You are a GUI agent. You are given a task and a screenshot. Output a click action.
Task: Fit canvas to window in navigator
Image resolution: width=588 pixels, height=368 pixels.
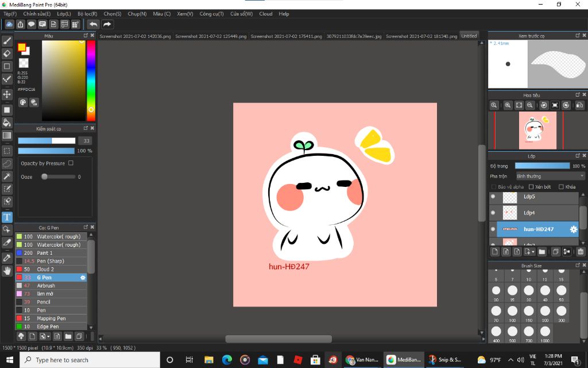[x=519, y=106]
